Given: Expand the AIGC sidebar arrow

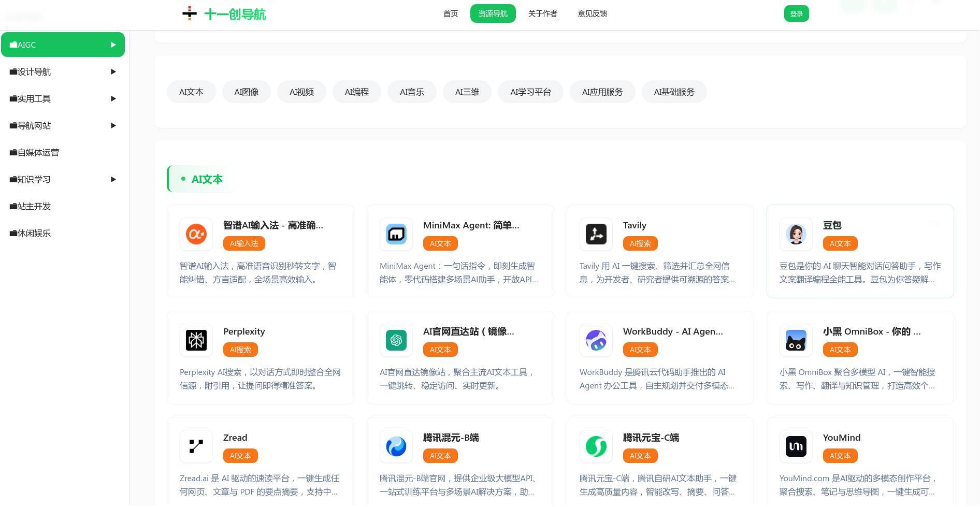Looking at the screenshot, I should click(113, 45).
